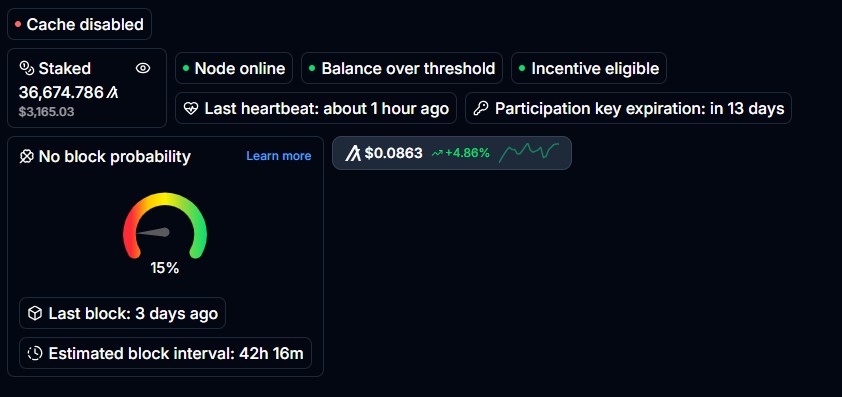Screen dimensions: 842x397
Task: Click Last heartbeat: about 1 hour ago
Action: coord(316,109)
